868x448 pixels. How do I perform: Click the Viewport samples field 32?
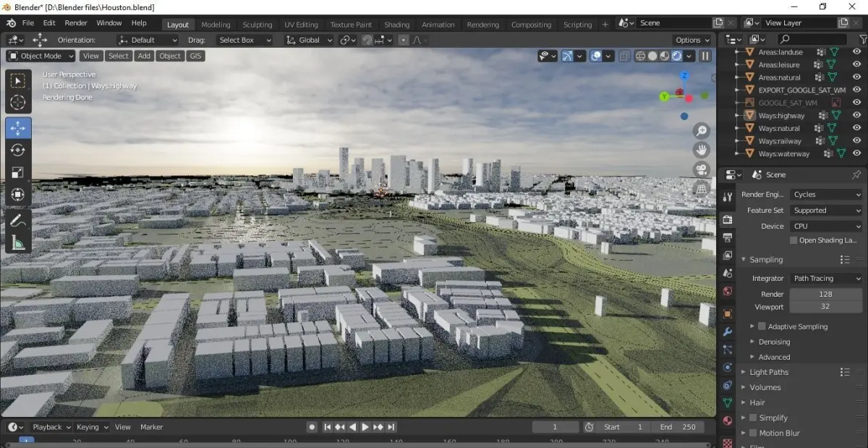click(x=825, y=307)
